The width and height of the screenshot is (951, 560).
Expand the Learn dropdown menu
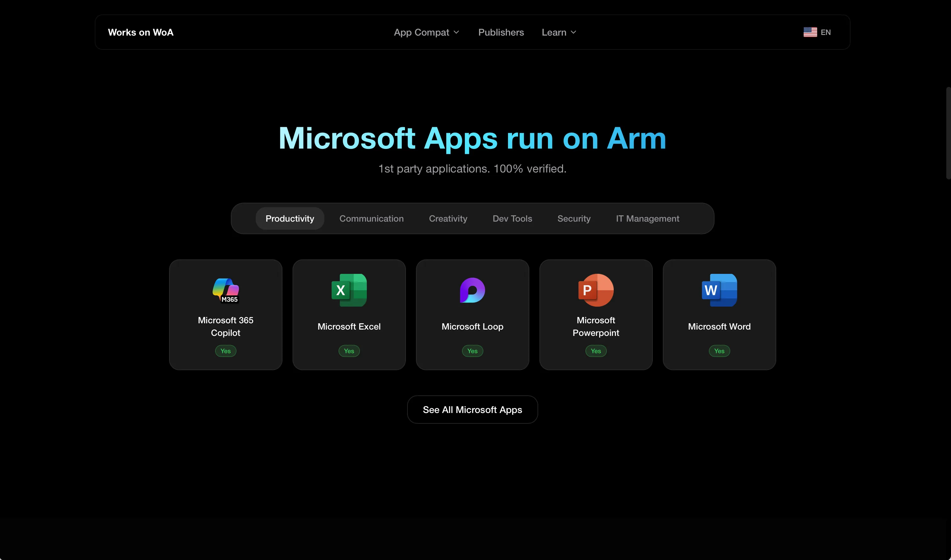click(x=559, y=32)
